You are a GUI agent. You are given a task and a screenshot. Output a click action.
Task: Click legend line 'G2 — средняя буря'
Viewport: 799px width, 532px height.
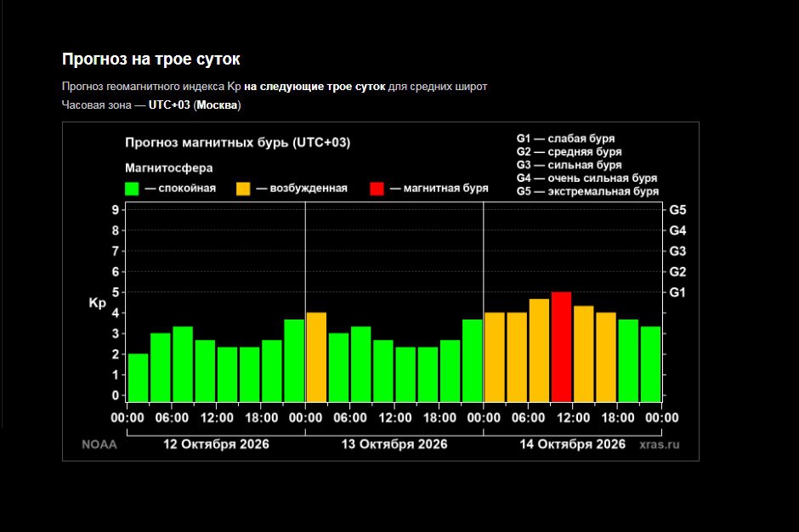[x=569, y=152]
